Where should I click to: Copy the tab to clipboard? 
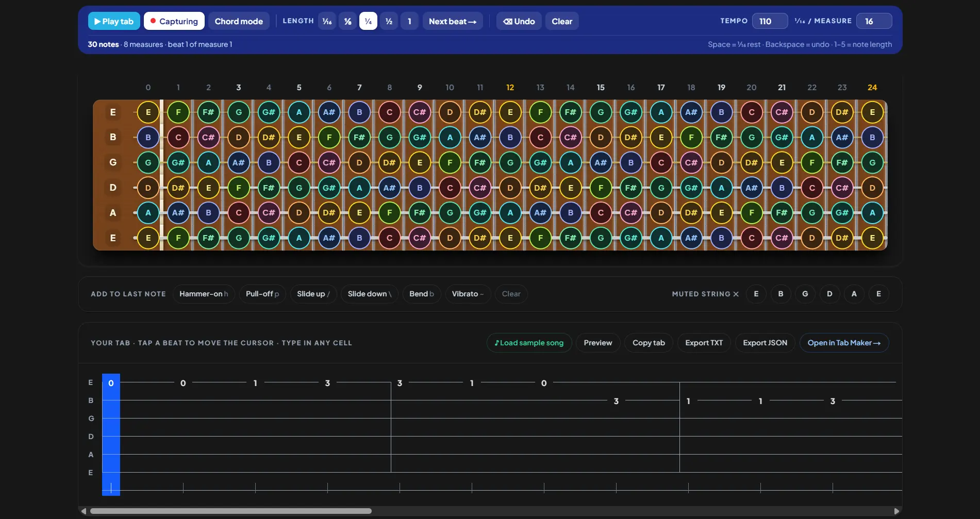pyautogui.click(x=649, y=343)
